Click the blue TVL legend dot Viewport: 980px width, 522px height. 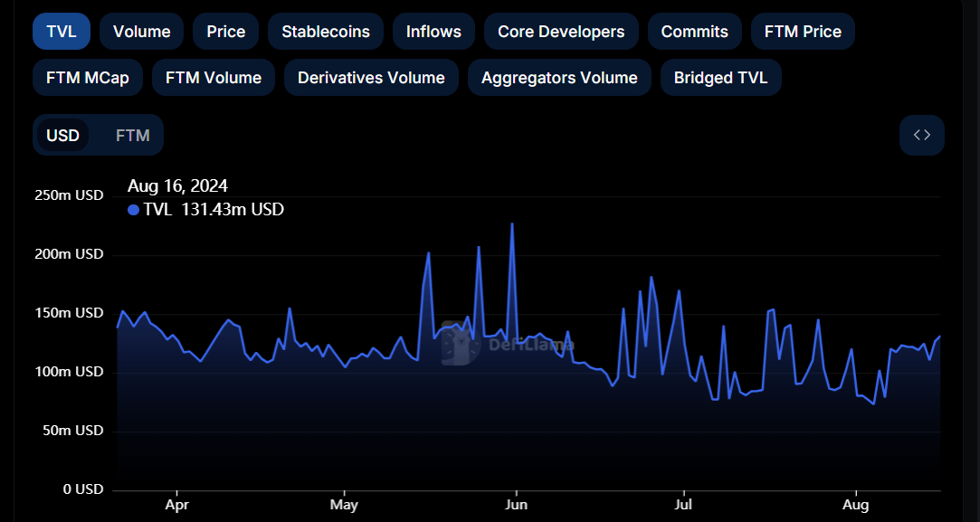pos(134,210)
